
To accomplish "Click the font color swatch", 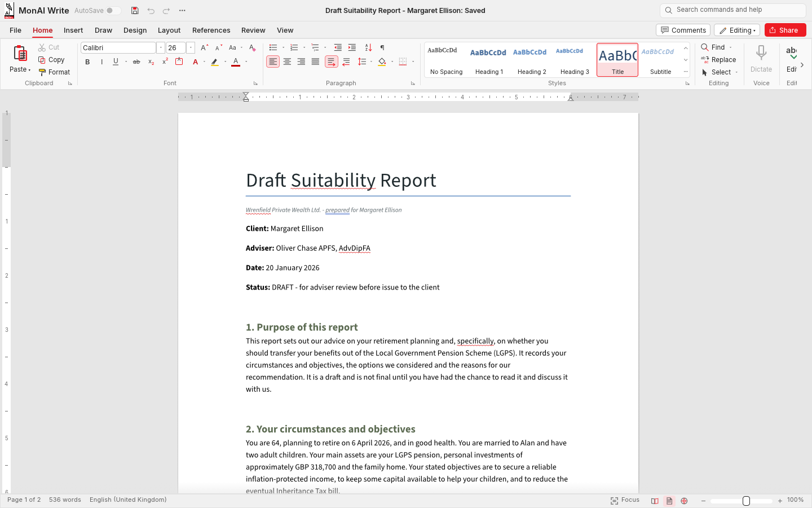I will [236, 62].
